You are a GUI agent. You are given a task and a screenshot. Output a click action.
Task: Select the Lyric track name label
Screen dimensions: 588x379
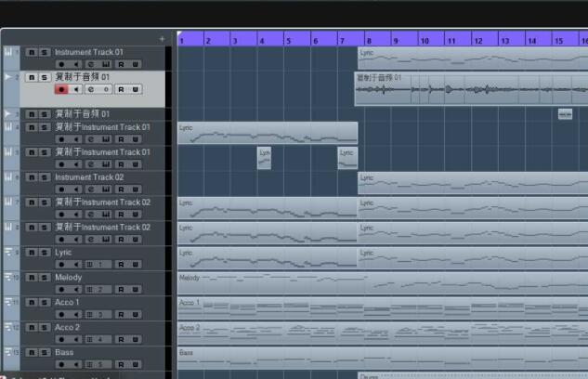coord(63,253)
